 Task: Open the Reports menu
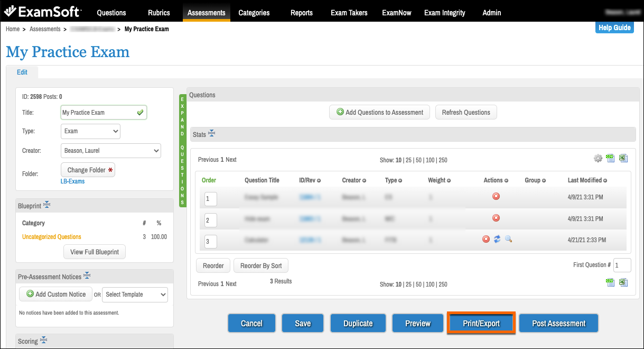[x=302, y=13]
